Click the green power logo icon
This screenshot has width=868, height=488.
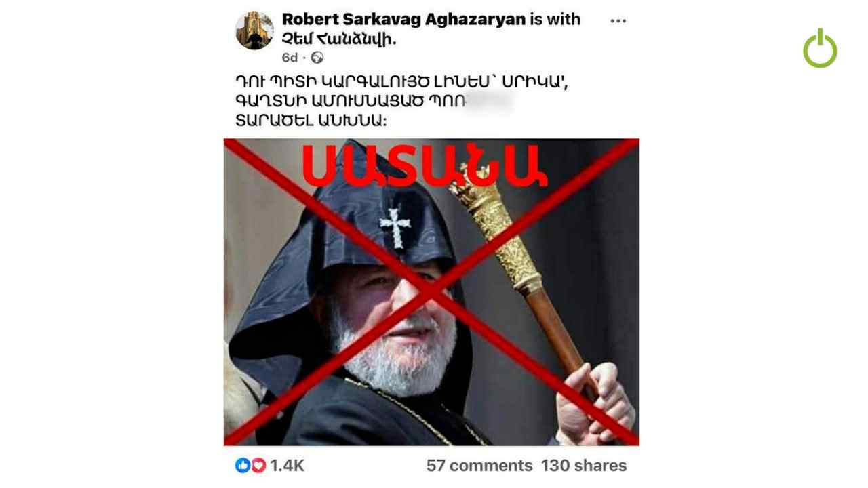[x=820, y=48]
